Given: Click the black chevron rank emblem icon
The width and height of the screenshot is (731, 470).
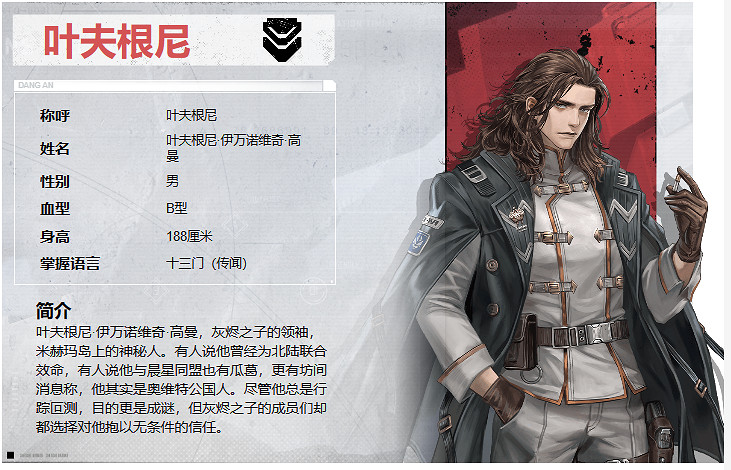Looking at the screenshot, I should pyautogui.click(x=282, y=40).
